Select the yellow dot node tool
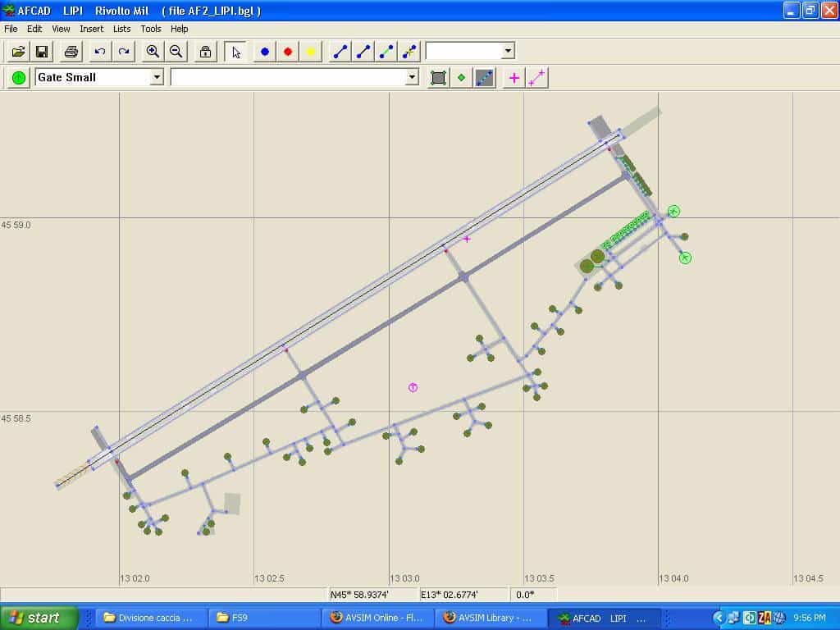 [311, 52]
